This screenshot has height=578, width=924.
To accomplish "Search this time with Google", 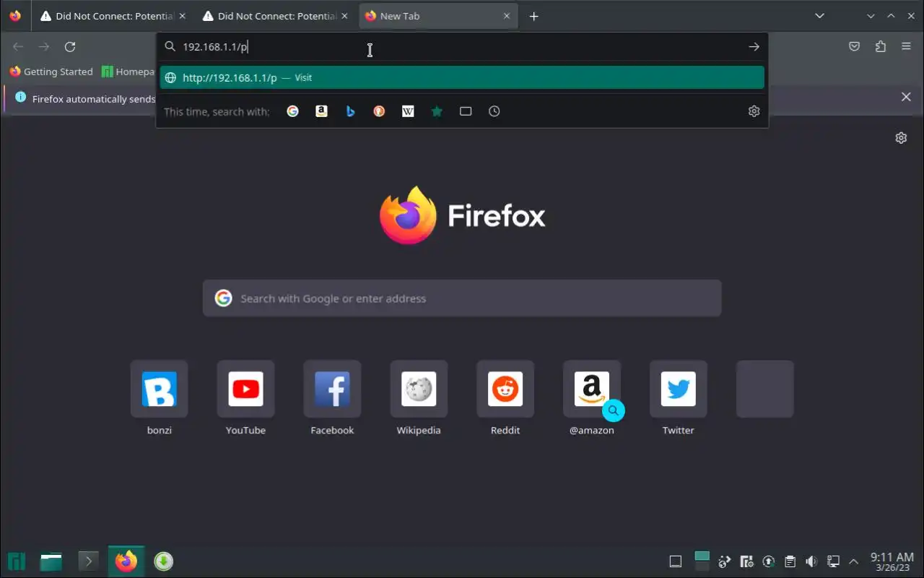I will pos(292,111).
